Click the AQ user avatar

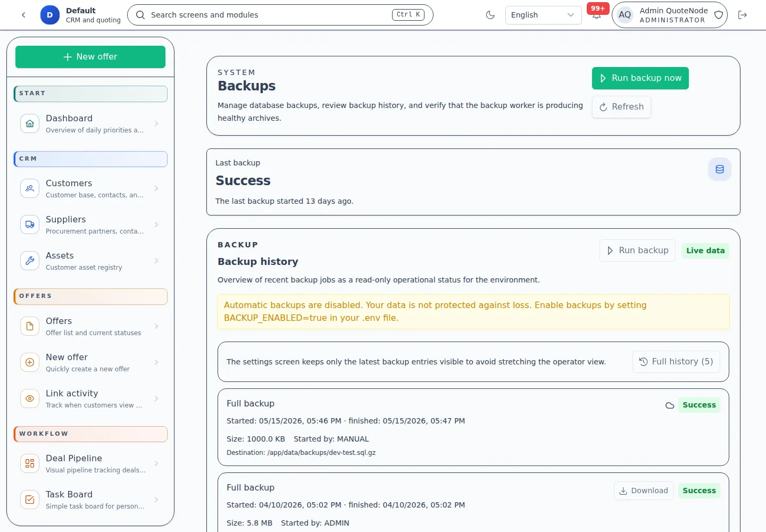(x=625, y=15)
